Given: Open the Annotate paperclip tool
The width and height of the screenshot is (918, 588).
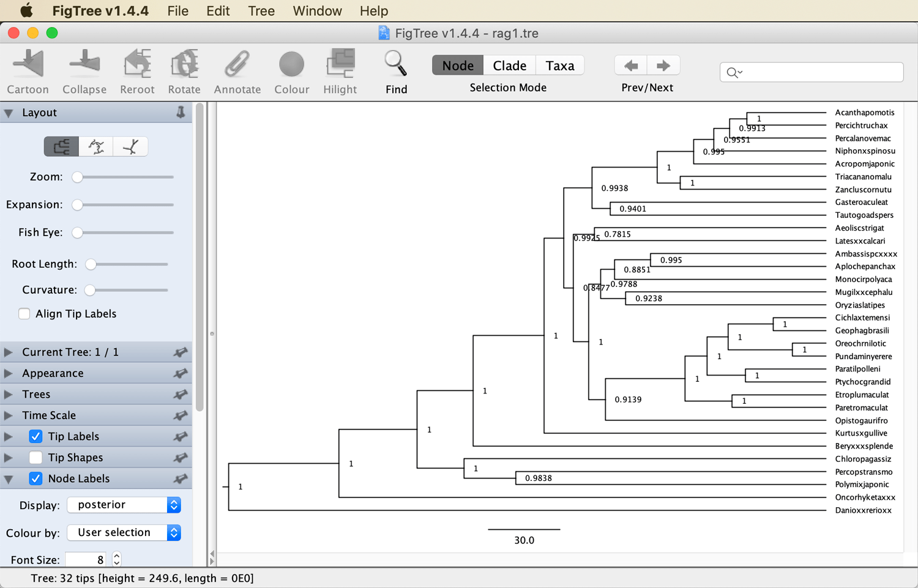Looking at the screenshot, I should 237,64.
